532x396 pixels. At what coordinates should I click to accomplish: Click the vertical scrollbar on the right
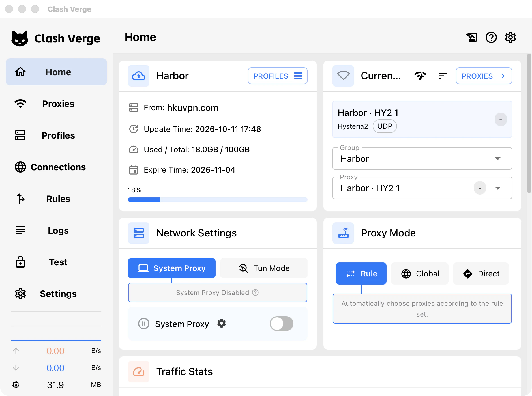[x=529, y=123]
